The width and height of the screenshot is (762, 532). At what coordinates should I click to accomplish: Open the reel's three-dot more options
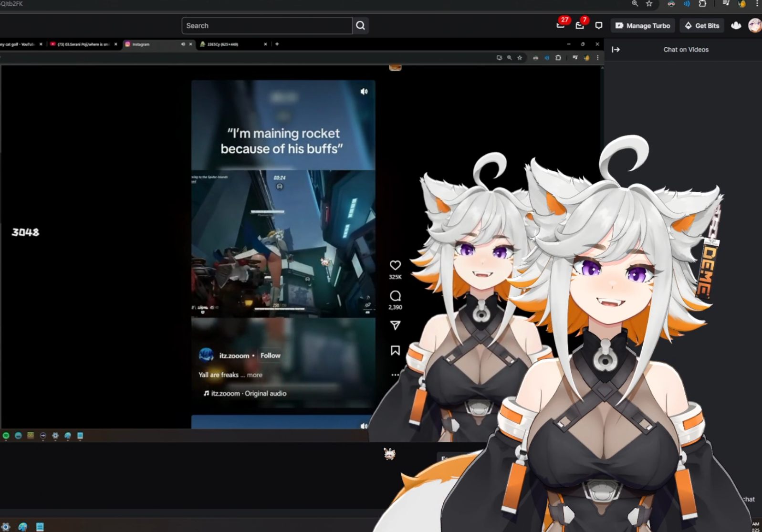(x=395, y=375)
